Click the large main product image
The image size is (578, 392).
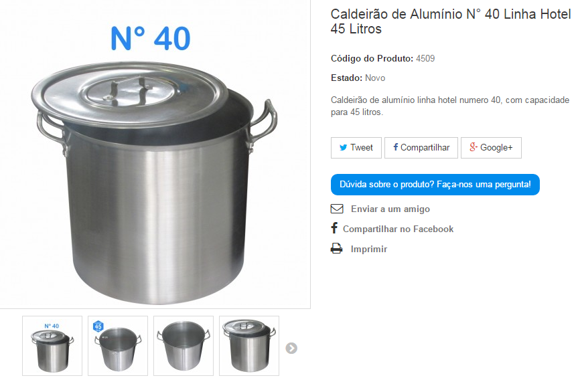[155, 155]
